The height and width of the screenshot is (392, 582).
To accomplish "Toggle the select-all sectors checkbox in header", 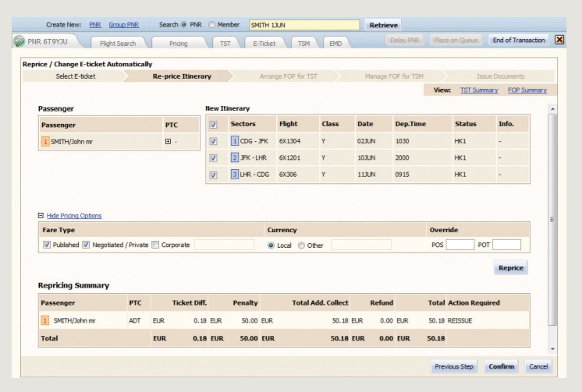I will click(x=213, y=125).
